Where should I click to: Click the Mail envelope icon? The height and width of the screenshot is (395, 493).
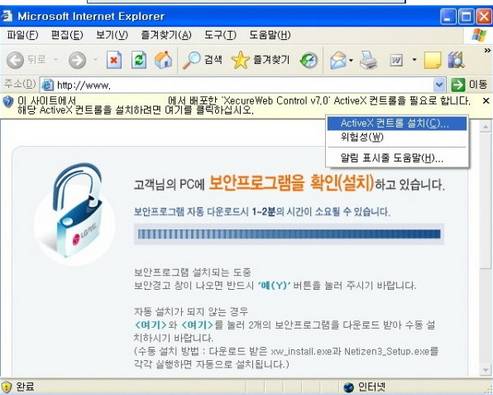tap(338, 60)
